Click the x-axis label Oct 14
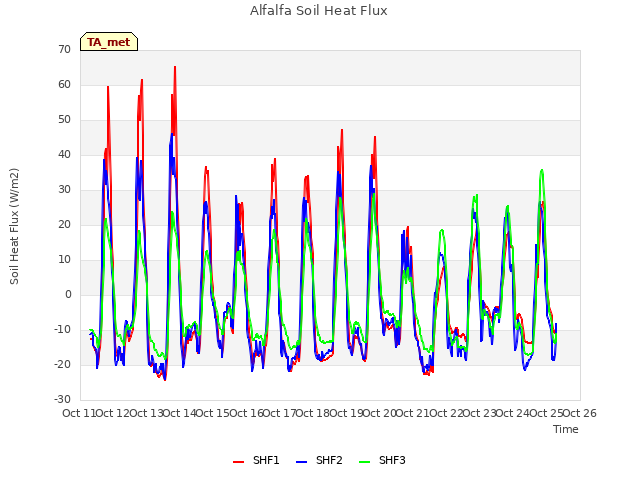The height and width of the screenshot is (480, 640). (x=179, y=413)
